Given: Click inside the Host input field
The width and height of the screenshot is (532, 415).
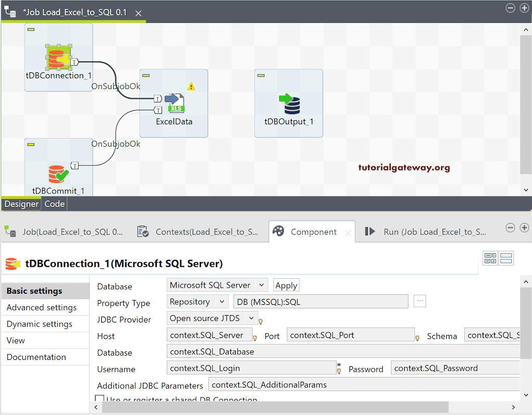Looking at the screenshot, I should (x=209, y=335).
